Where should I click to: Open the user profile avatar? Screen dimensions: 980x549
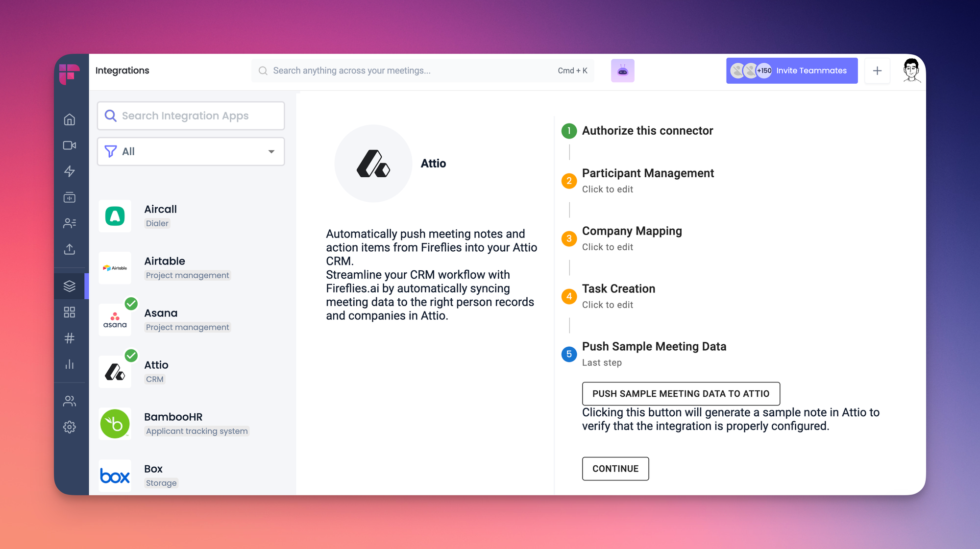[x=910, y=71]
